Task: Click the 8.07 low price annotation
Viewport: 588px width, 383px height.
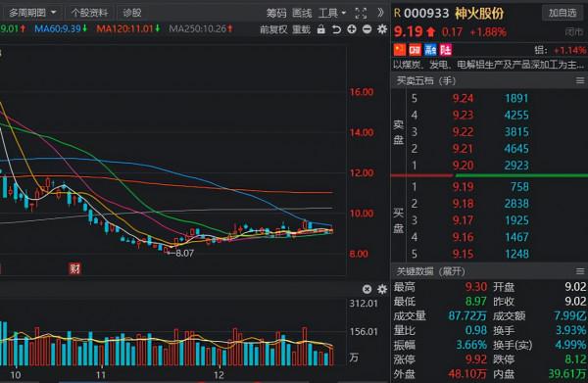Action: pyautogui.click(x=184, y=254)
